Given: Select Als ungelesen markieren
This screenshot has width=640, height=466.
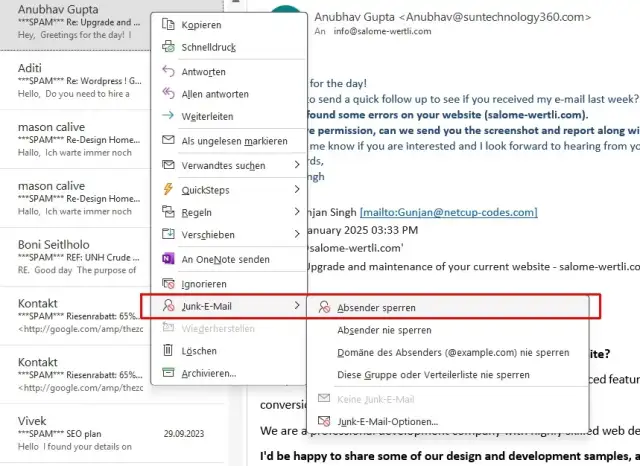Looking at the screenshot, I should [229, 141].
